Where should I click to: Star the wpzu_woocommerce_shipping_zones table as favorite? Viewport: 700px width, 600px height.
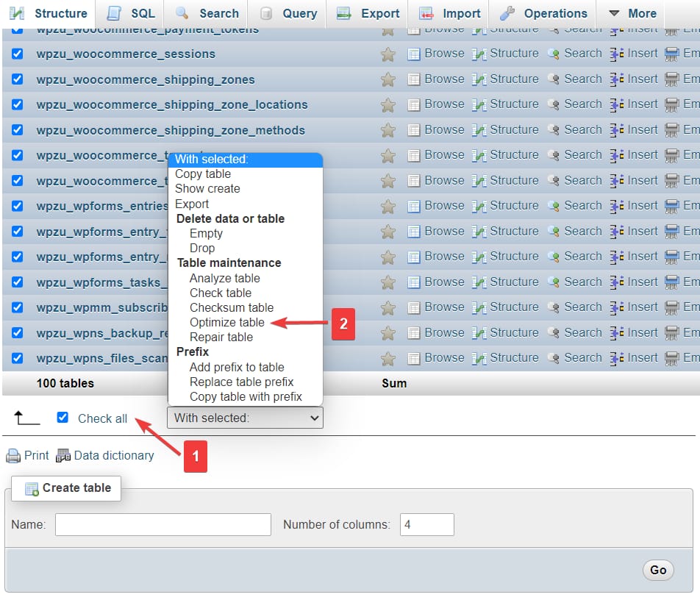click(x=388, y=80)
